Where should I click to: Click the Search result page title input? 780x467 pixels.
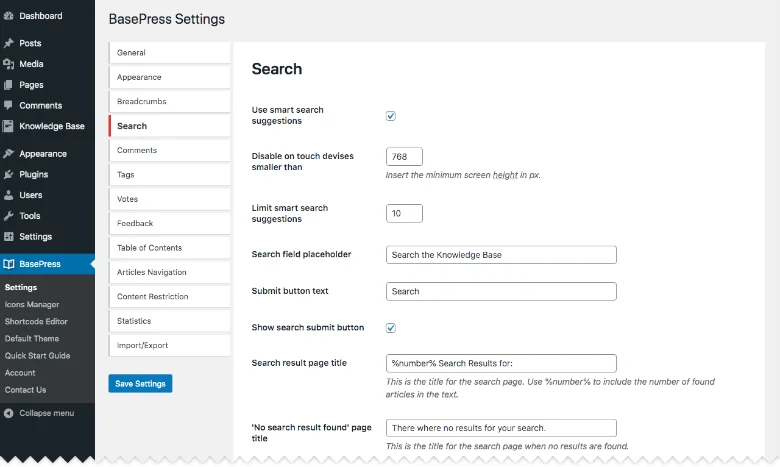coord(501,363)
